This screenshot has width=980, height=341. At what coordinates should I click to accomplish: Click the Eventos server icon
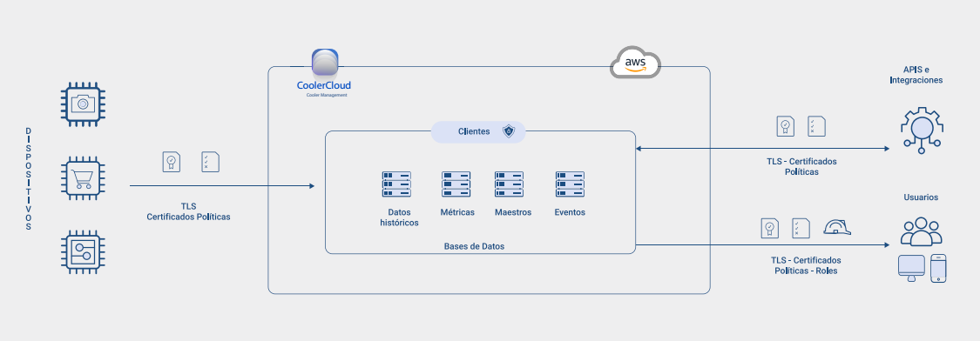tap(570, 184)
